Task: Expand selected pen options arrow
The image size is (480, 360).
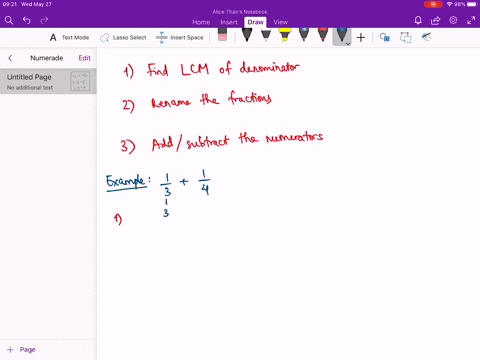Action: pyautogui.click(x=348, y=44)
